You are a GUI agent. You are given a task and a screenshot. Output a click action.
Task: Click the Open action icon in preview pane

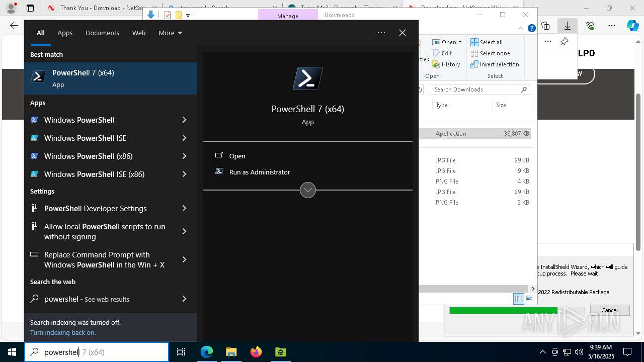point(219,156)
